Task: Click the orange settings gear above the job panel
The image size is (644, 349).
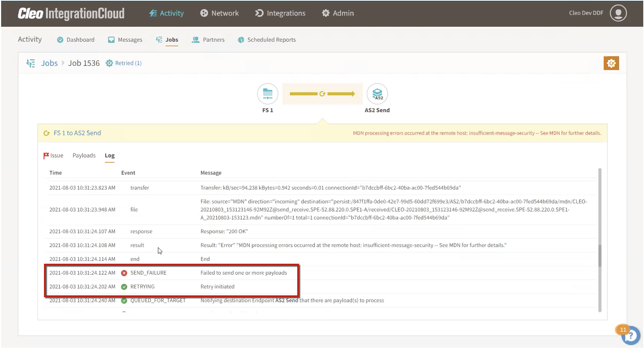Action: 611,63
